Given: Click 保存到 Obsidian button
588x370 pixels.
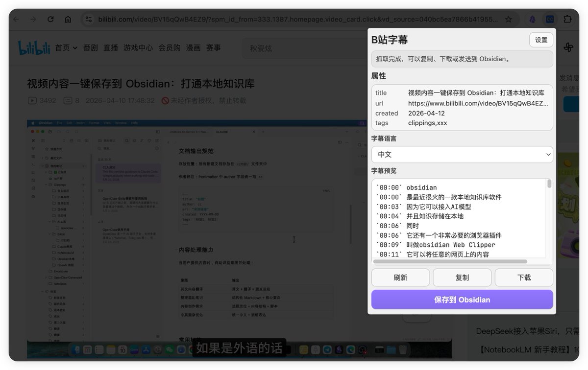Looking at the screenshot, I should pos(462,300).
